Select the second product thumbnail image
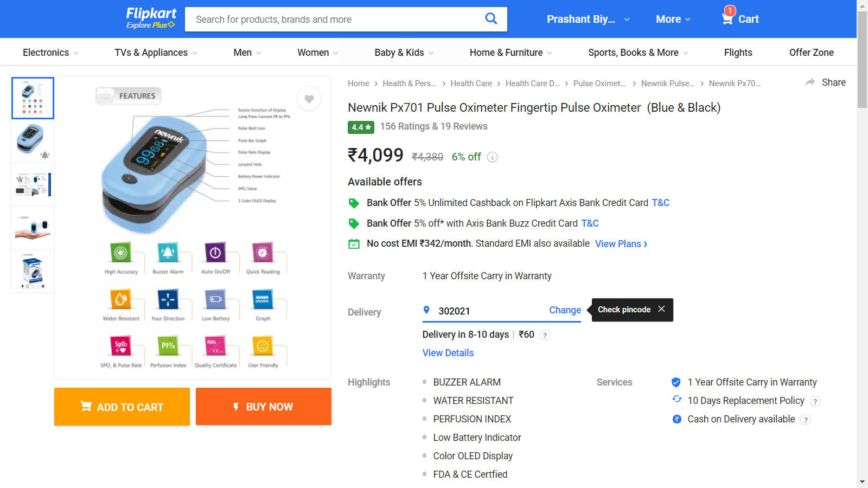The width and height of the screenshot is (868, 488). [x=33, y=142]
